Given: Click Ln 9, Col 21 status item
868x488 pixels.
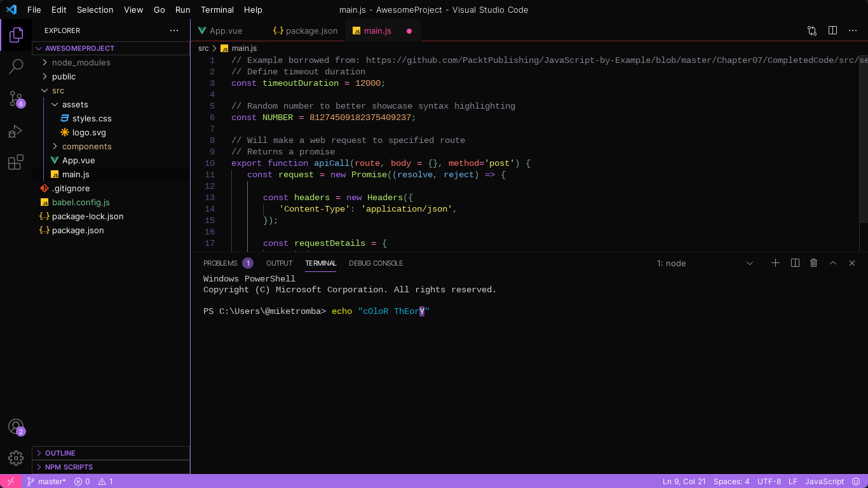Looking at the screenshot, I should [x=684, y=482].
